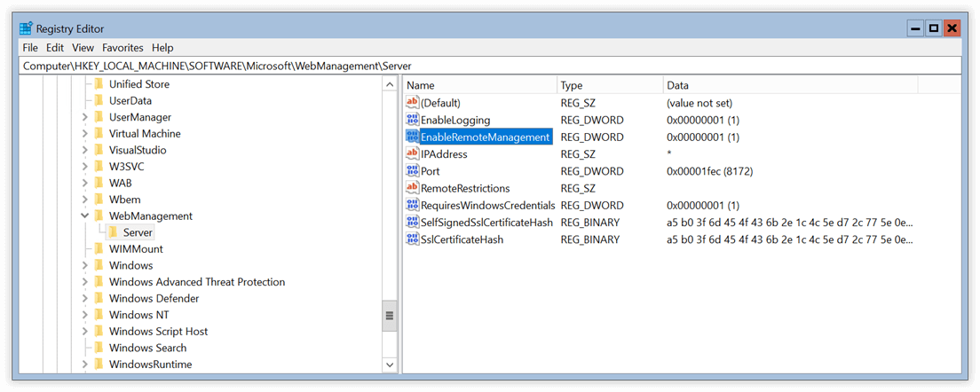This screenshot has height=392, width=980.
Task: Expand the WAB key
Action: [84, 183]
